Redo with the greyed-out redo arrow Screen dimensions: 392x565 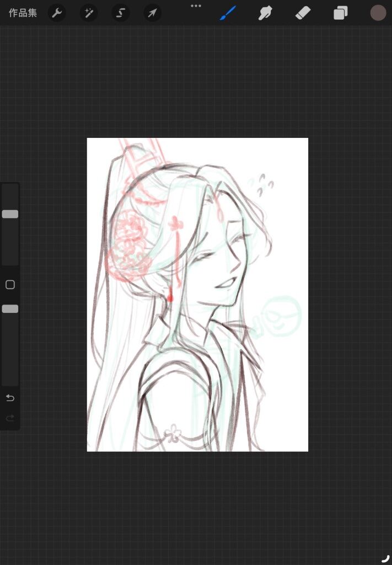[x=10, y=418]
